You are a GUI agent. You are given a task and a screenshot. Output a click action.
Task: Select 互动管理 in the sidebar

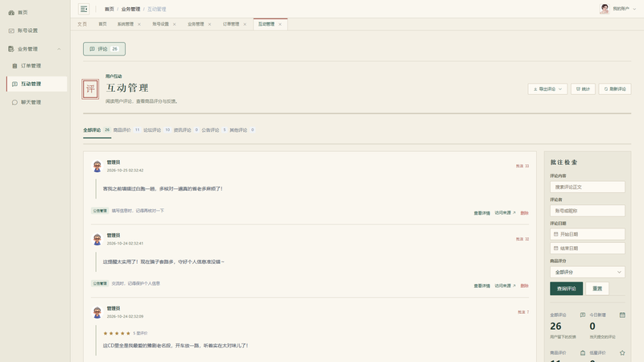pyautogui.click(x=37, y=84)
